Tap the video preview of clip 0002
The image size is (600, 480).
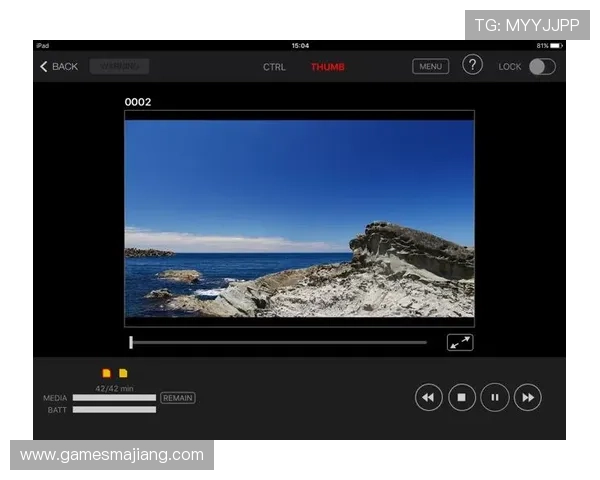tap(299, 218)
